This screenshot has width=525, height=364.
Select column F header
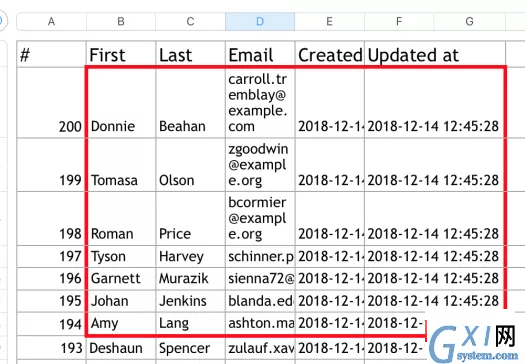[x=399, y=21]
